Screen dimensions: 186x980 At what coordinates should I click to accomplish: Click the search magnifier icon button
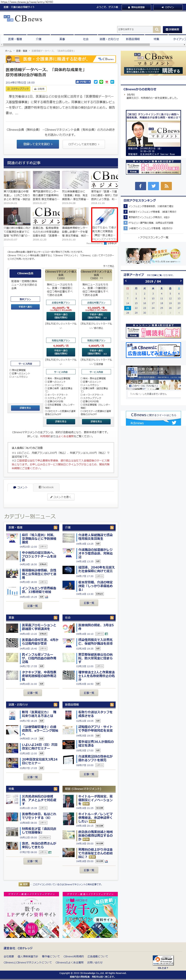click(x=157, y=29)
